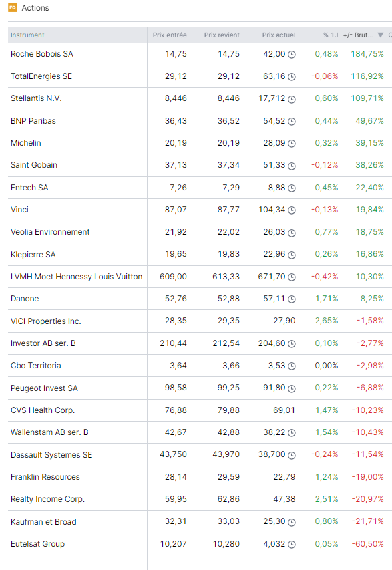Open the Saint Gobain instrument
The width and height of the screenshot is (392, 570).
34,166
